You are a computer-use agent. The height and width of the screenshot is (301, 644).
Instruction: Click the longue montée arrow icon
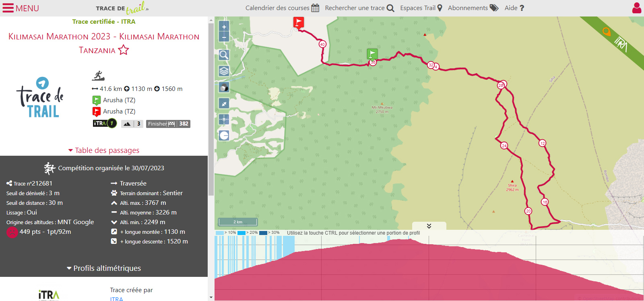click(114, 232)
